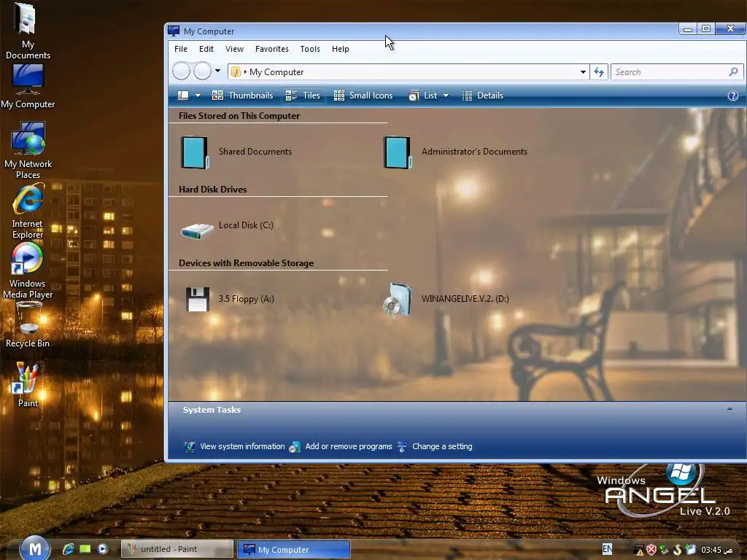Launch Media Player from quick launch
The width and height of the screenshot is (747, 560).
(102, 549)
